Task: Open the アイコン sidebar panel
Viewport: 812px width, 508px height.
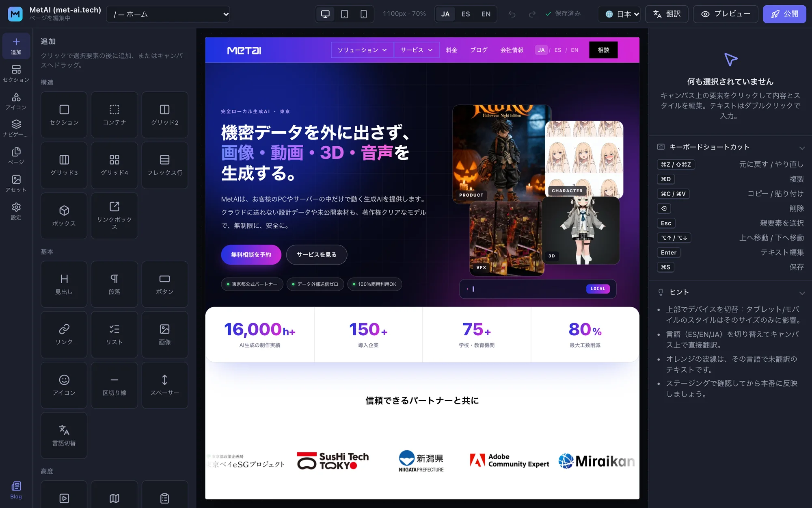Action: pos(16,101)
